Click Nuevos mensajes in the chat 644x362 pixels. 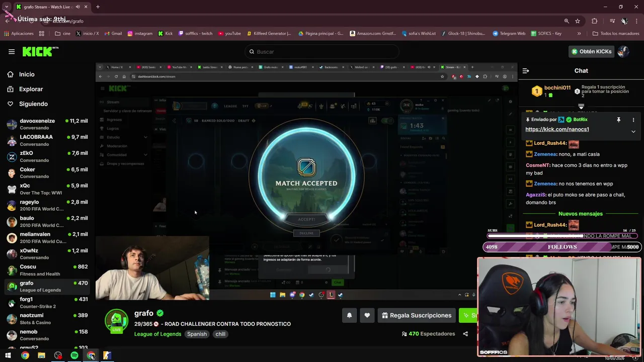click(x=580, y=214)
